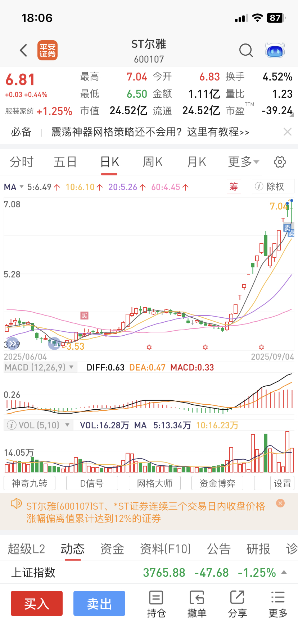Open the 公告 tab
This screenshot has height=644, width=298.
tap(219, 549)
